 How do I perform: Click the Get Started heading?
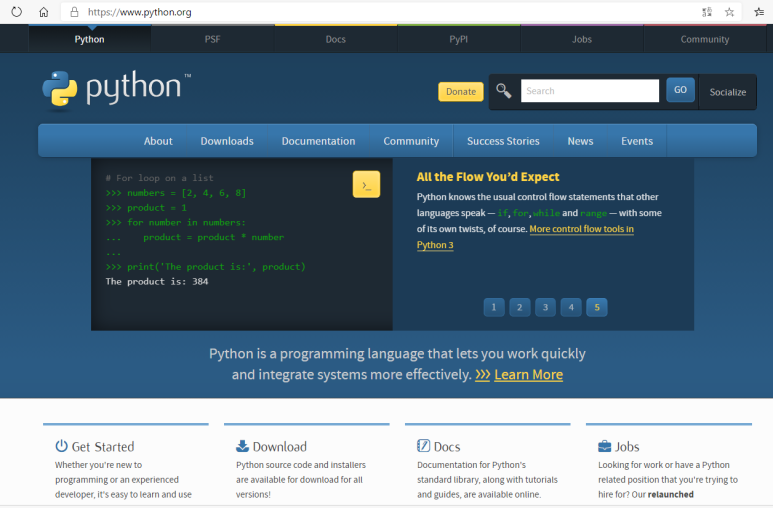(103, 447)
